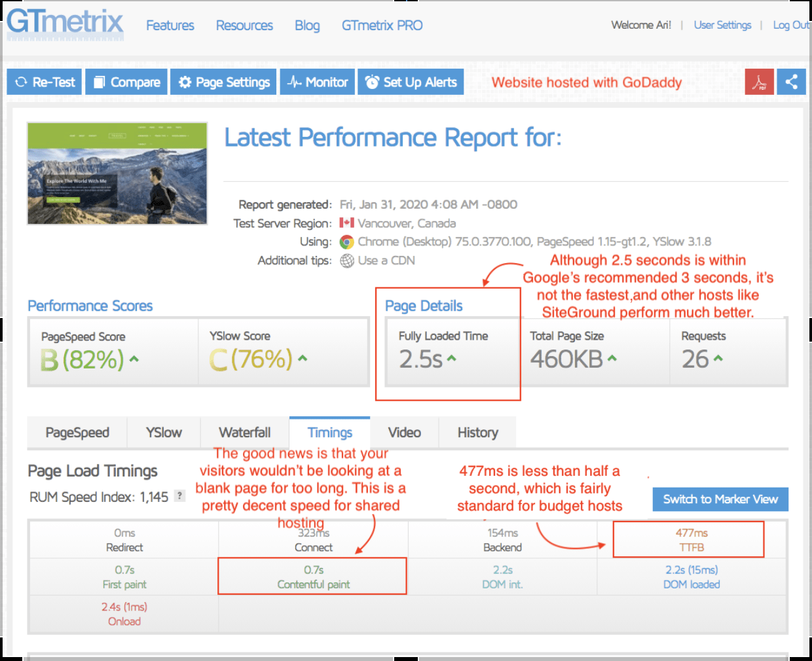Click the RUM Speed Index help icon
The height and width of the screenshot is (661, 812).
[179, 496]
